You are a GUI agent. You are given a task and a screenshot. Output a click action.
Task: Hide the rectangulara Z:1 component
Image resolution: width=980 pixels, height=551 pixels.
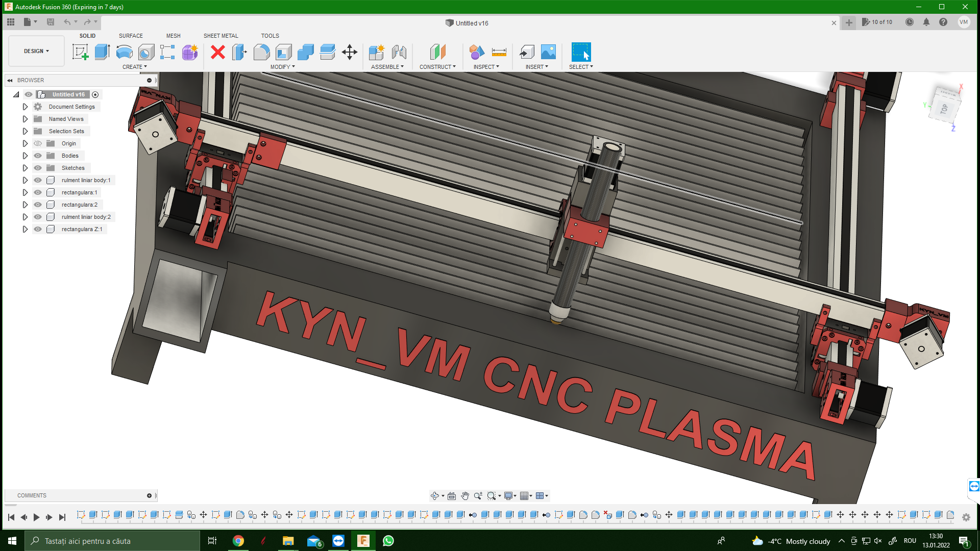38,229
